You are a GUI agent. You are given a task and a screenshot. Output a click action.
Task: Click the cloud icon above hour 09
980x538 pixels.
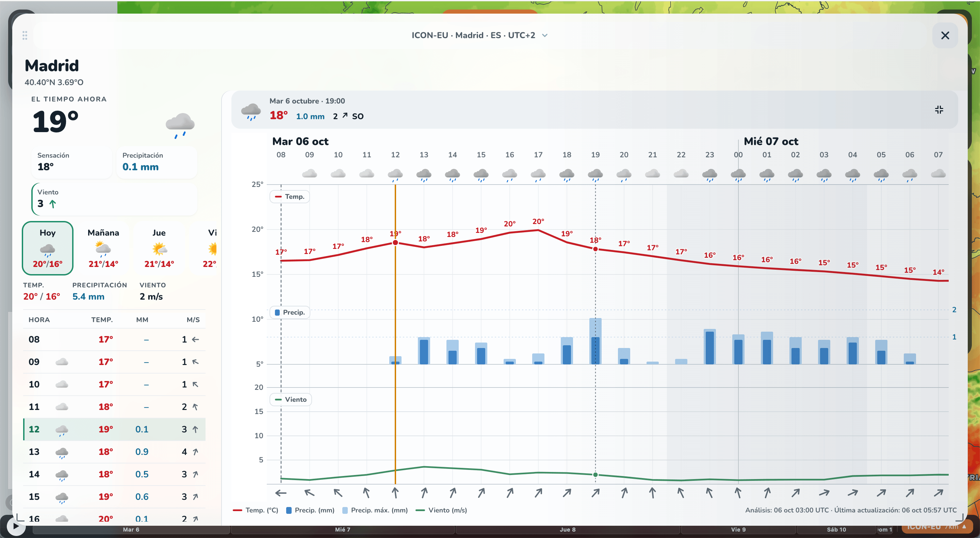tap(309, 174)
